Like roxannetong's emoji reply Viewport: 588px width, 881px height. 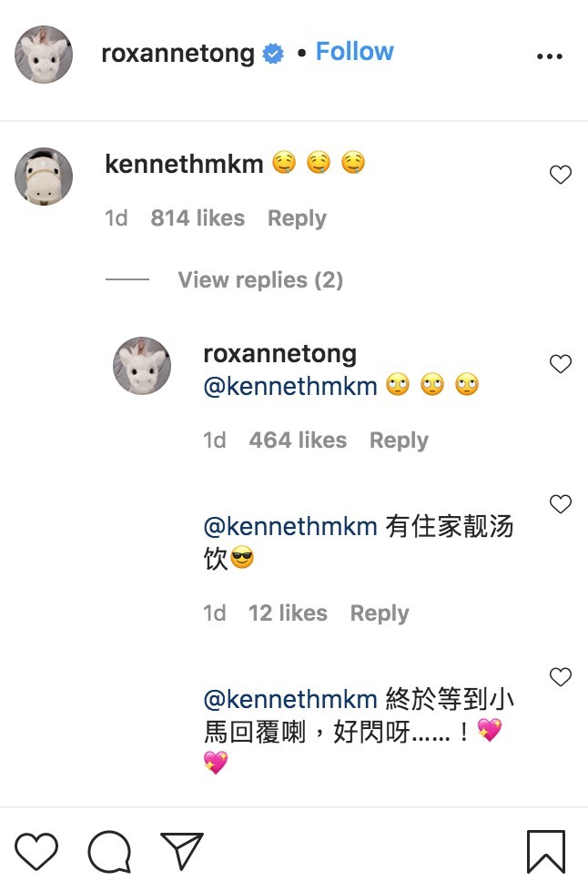pyautogui.click(x=561, y=363)
